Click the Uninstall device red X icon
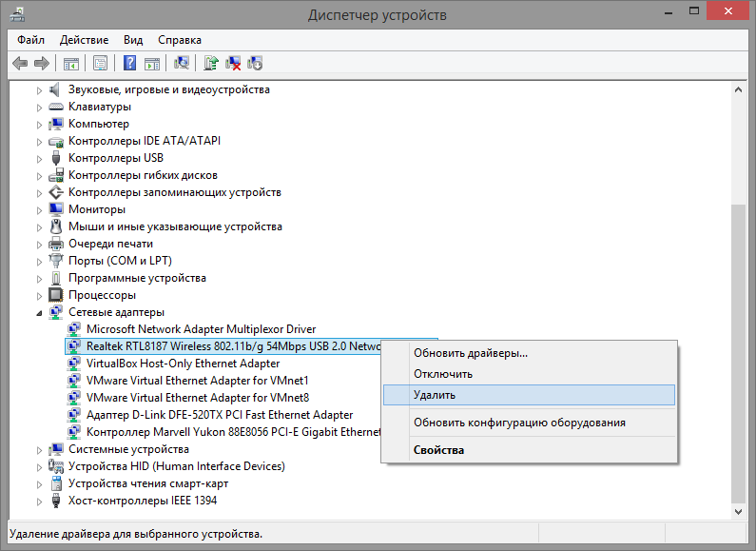The width and height of the screenshot is (756, 551). [233, 63]
